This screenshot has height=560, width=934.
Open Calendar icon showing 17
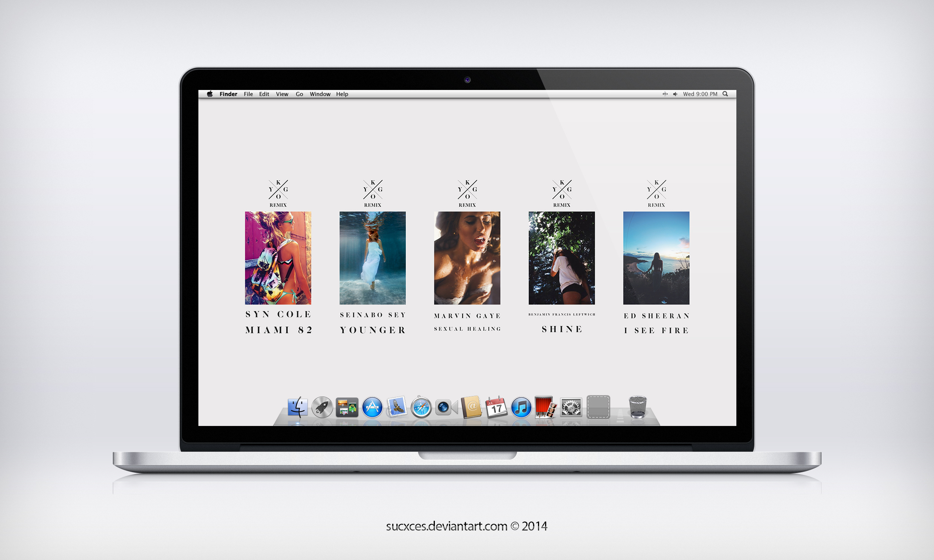(496, 407)
